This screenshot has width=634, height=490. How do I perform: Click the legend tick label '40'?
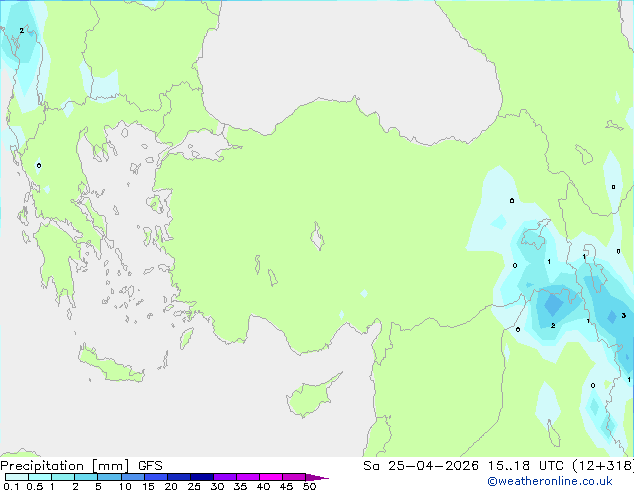click(263, 486)
